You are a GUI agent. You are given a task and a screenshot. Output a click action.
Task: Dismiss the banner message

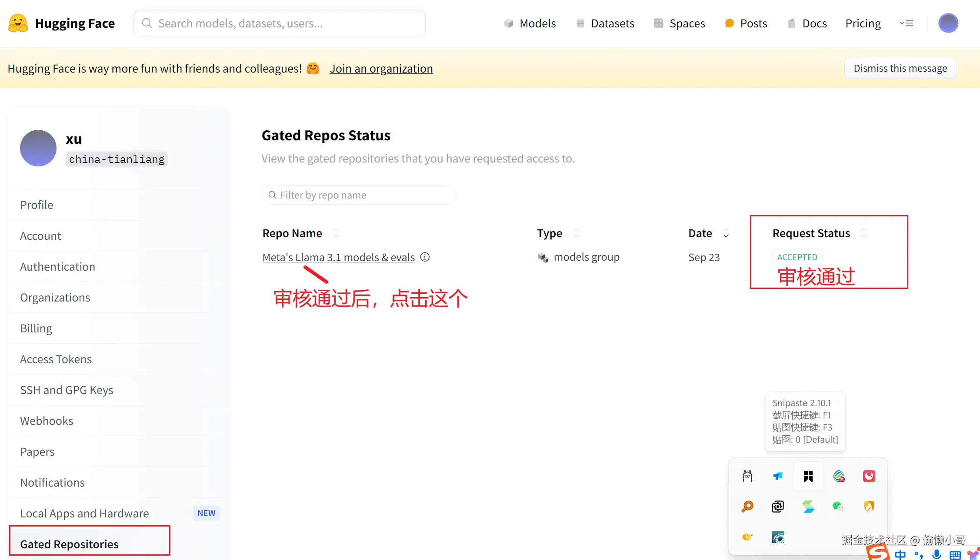click(x=900, y=68)
